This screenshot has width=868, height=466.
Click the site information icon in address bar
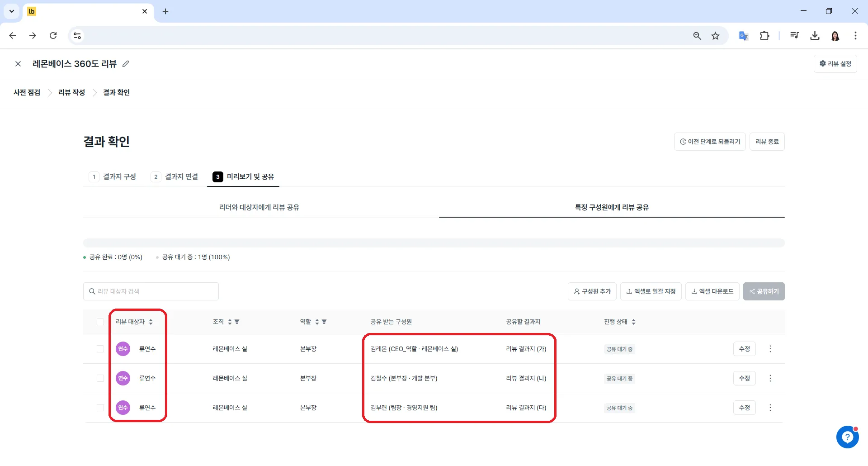[x=77, y=36]
